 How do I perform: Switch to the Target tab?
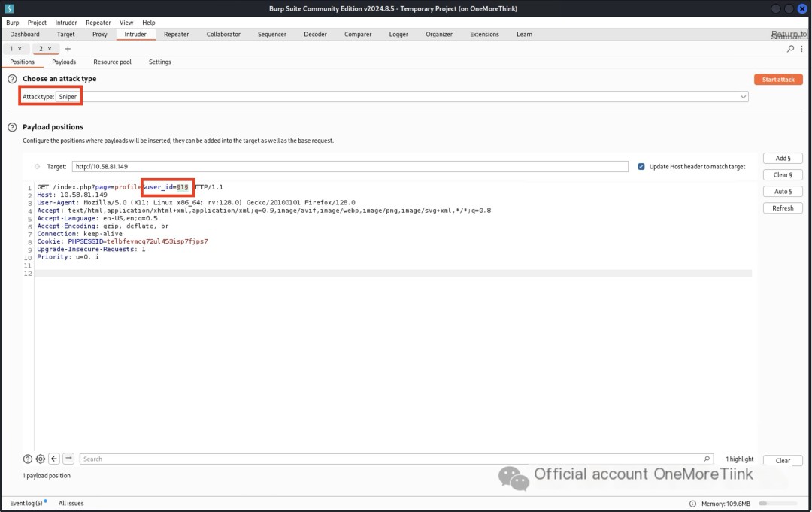point(65,34)
